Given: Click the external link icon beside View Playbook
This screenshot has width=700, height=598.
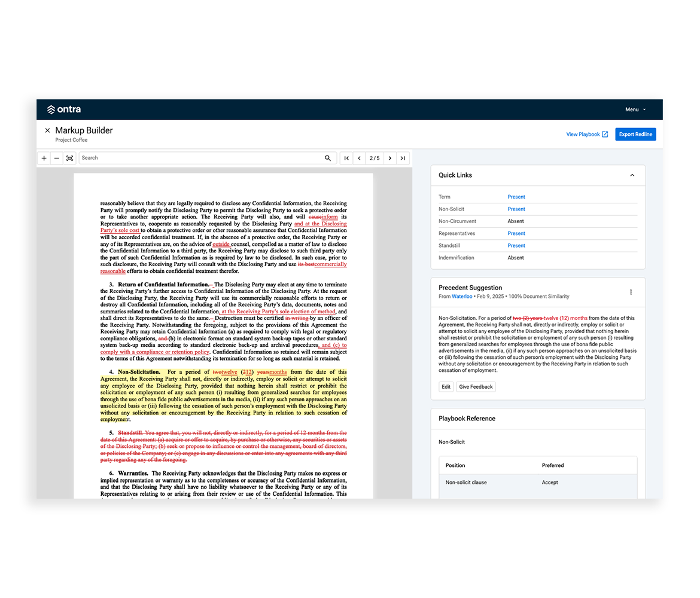Looking at the screenshot, I should point(605,134).
